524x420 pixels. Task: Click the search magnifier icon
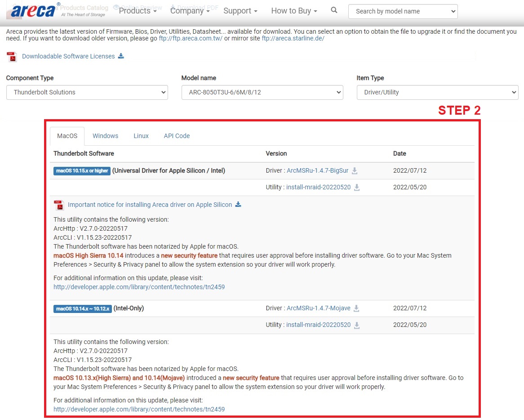coord(334,10)
